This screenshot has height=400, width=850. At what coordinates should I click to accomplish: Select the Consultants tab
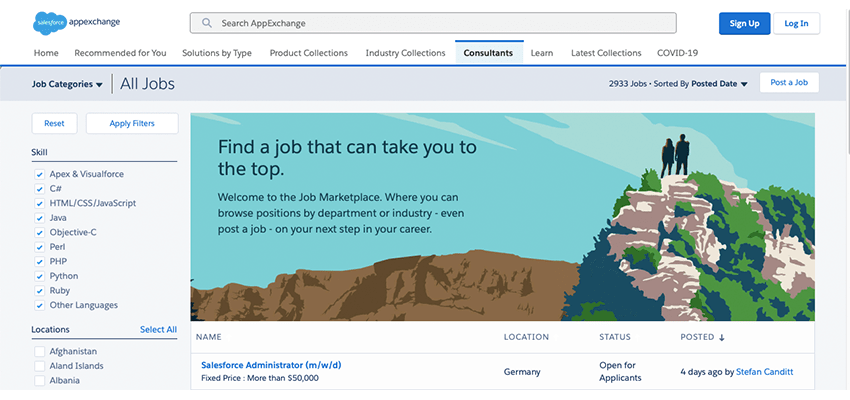488,53
